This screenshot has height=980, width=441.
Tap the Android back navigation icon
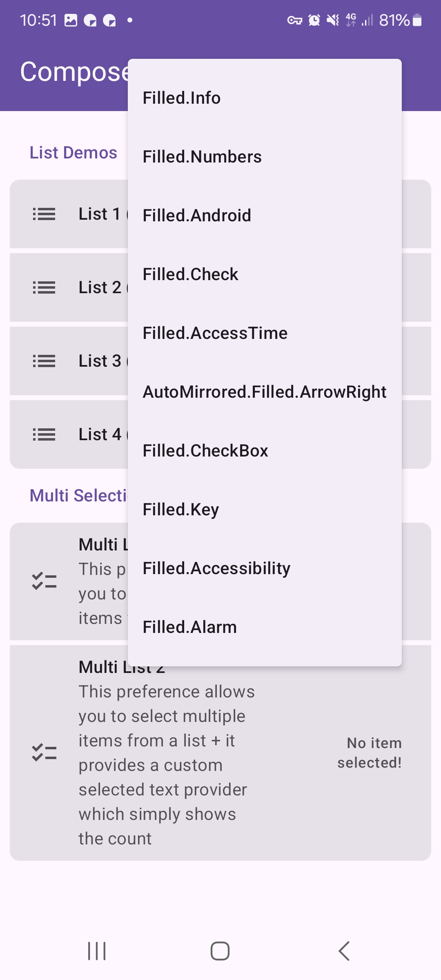point(344,951)
